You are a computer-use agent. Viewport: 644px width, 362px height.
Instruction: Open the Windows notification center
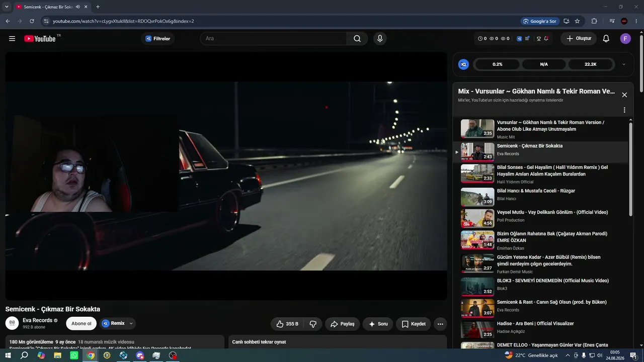coord(633,355)
